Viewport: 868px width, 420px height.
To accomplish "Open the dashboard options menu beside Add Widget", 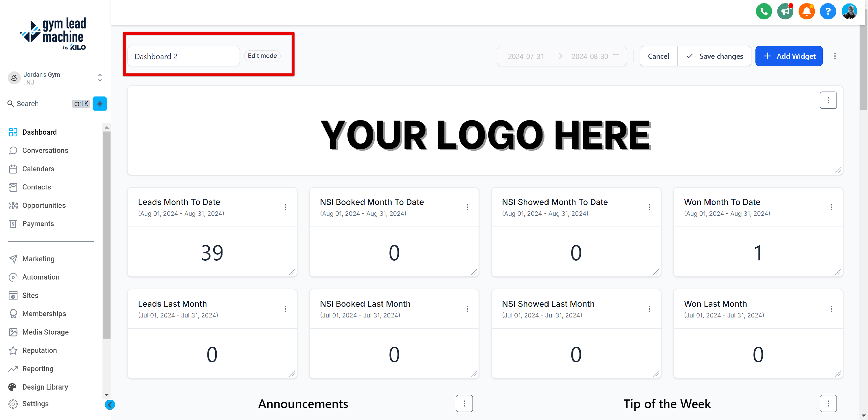I will coord(835,56).
